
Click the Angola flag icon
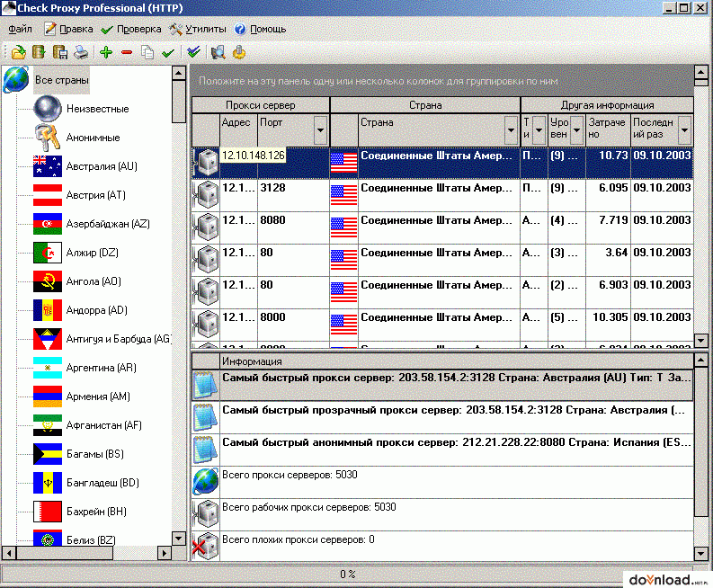(48, 281)
